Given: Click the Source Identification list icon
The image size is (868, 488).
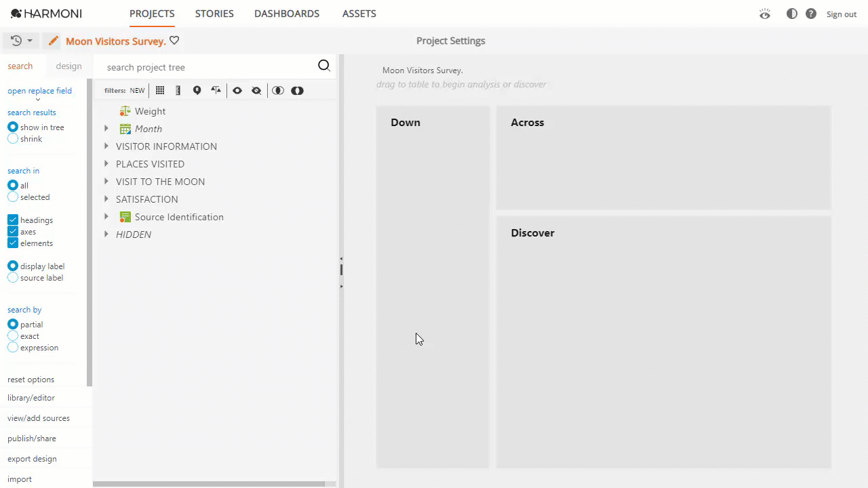Looking at the screenshot, I should tap(125, 217).
